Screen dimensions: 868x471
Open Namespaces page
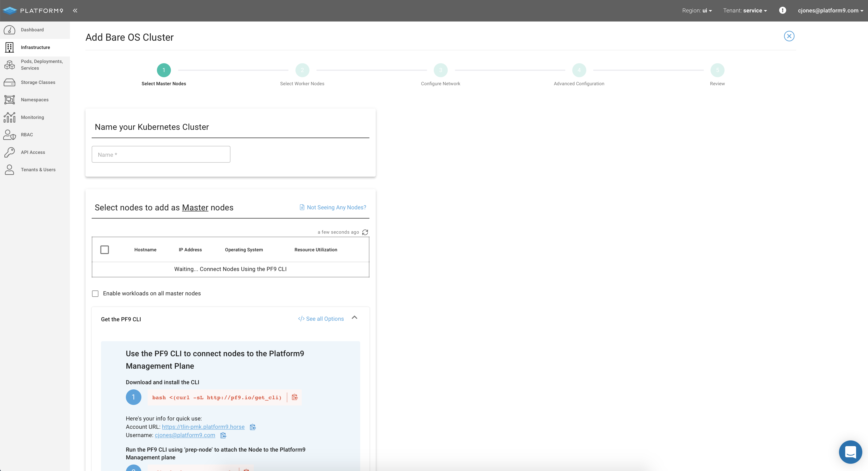coord(35,100)
